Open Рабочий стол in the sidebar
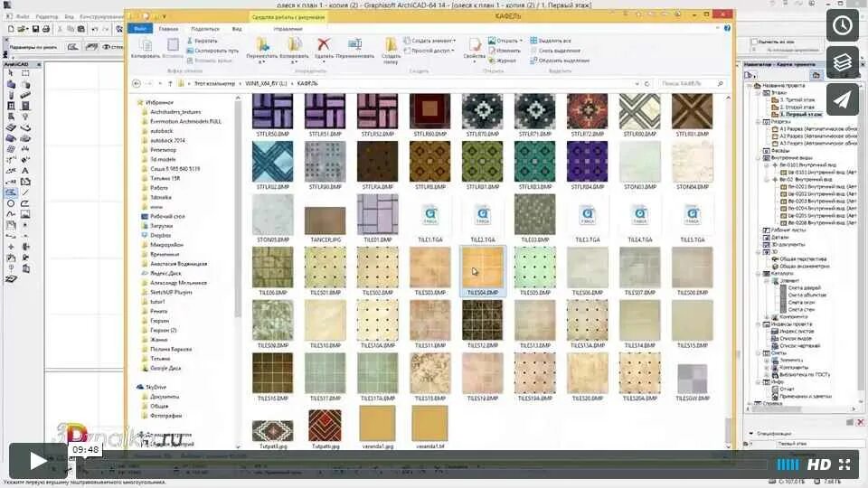 pos(167,216)
